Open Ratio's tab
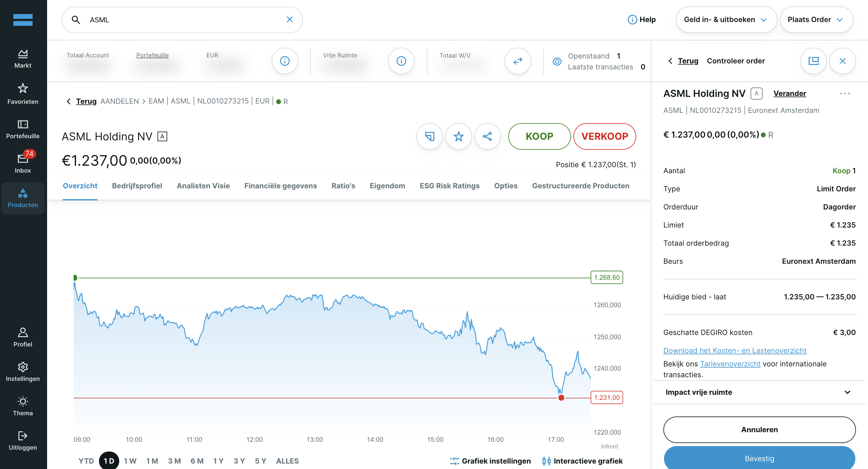The height and width of the screenshot is (469, 868). pos(343,186)
